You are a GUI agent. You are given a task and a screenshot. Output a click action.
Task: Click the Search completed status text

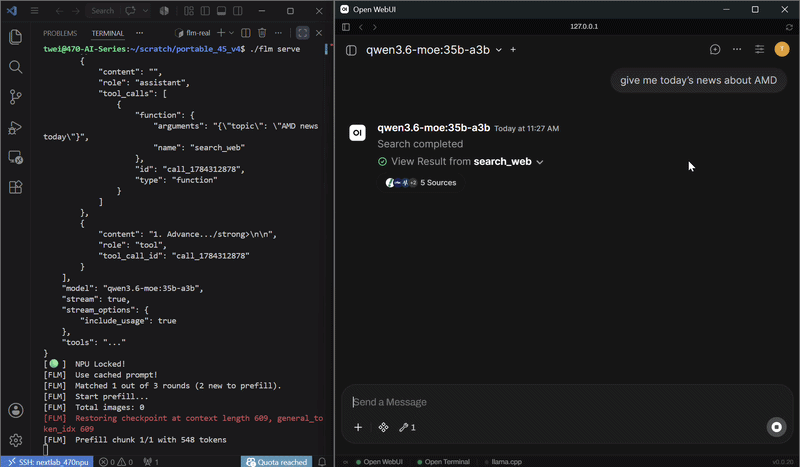click(420, 144)
